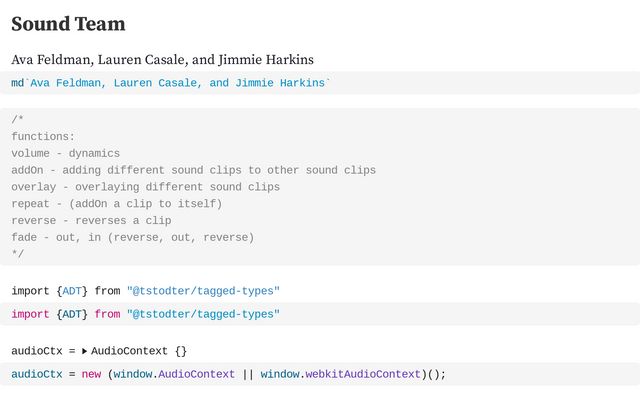Click the reverse comment line
The image size is (640, 400).
pos(91,220)
